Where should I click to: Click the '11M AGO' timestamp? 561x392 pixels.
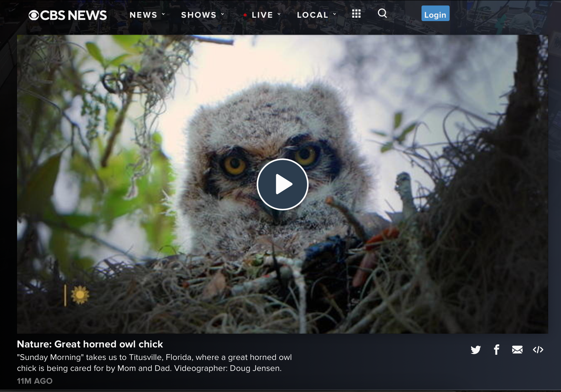tap(35, 381)
